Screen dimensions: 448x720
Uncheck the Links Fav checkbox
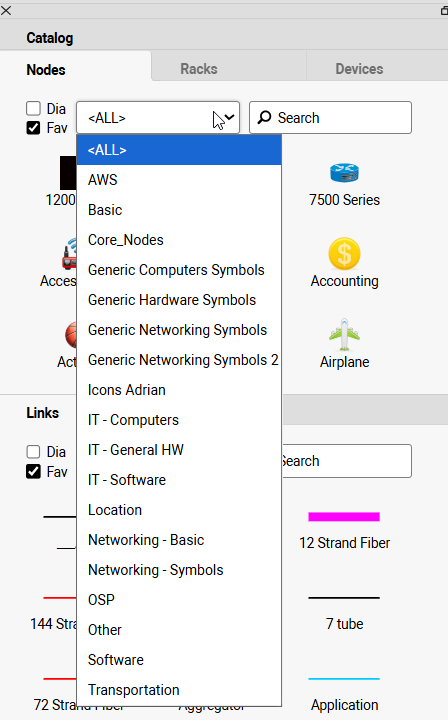33,471
